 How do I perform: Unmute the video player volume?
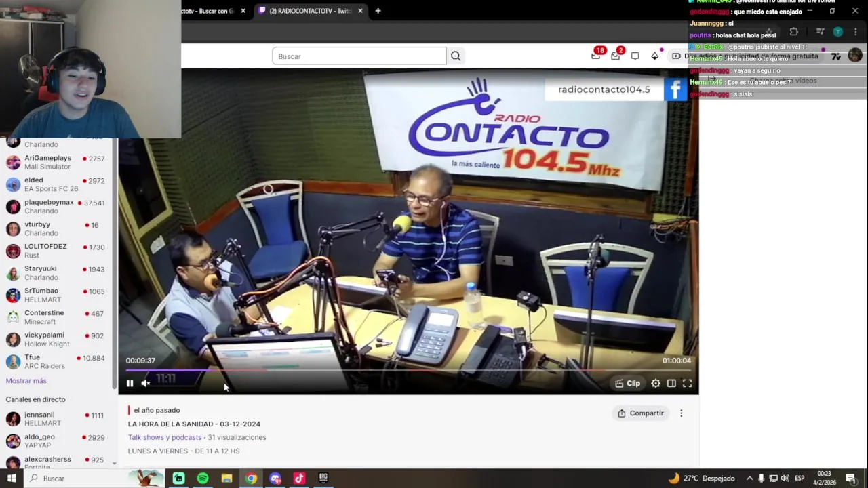[145, 384]
